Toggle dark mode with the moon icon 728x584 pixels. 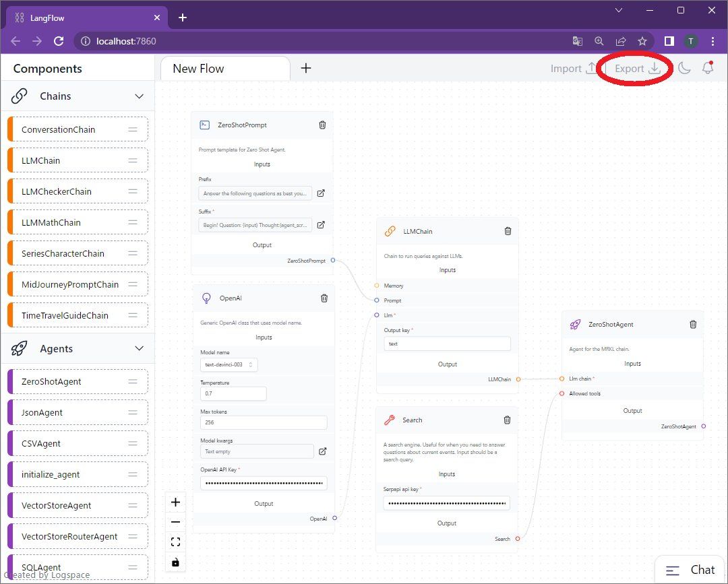coord(684,68)
